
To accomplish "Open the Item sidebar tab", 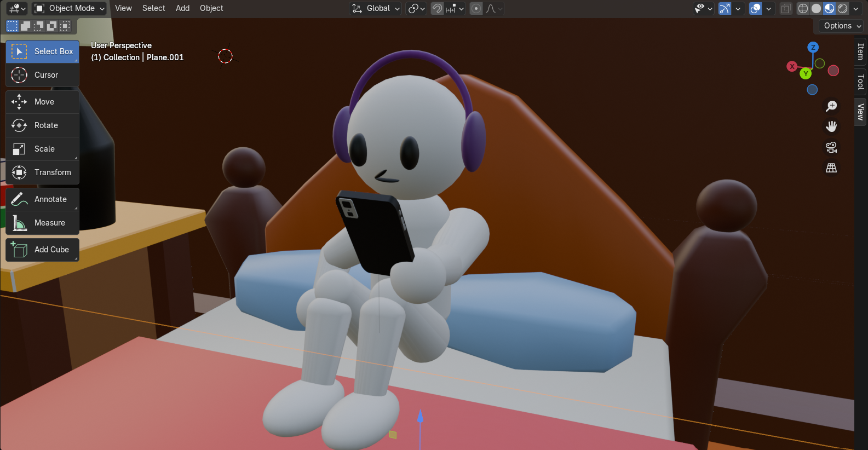I will [860, 51].
